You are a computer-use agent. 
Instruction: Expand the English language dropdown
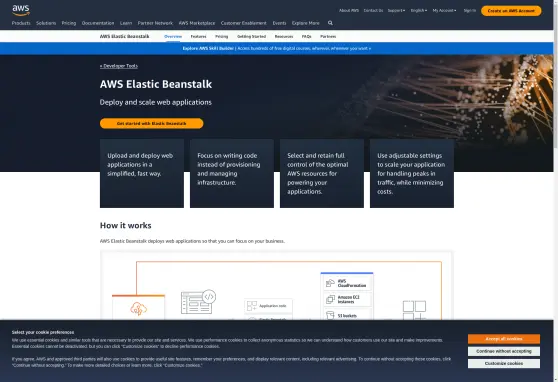[419, 11]
